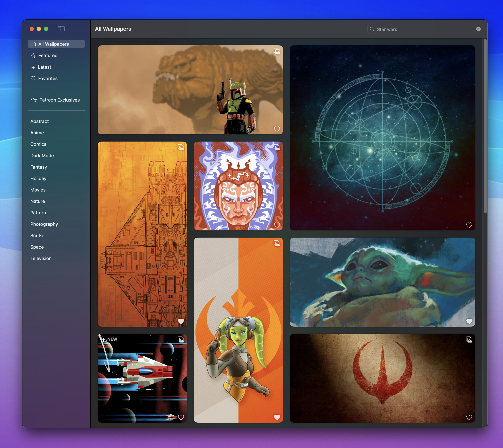This screenshot has height=448, width=503.
Task: Browse the Dark Mode category
Action: point(42,156)
